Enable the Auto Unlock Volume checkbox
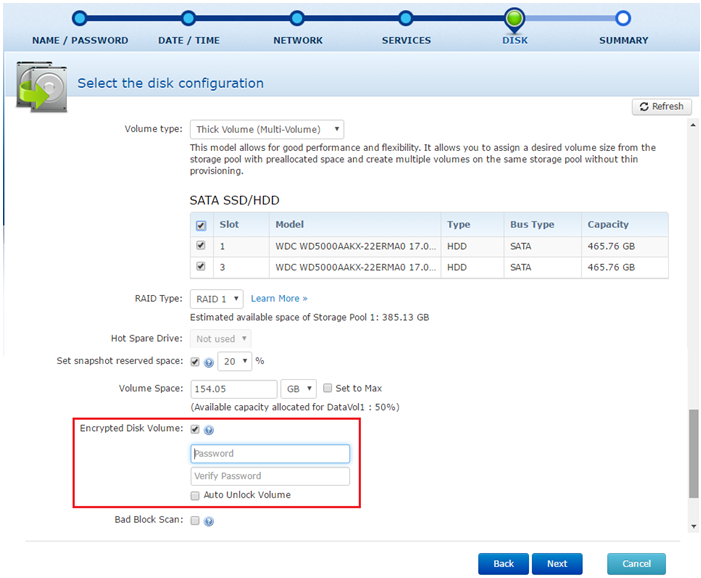 pos(195,496)
